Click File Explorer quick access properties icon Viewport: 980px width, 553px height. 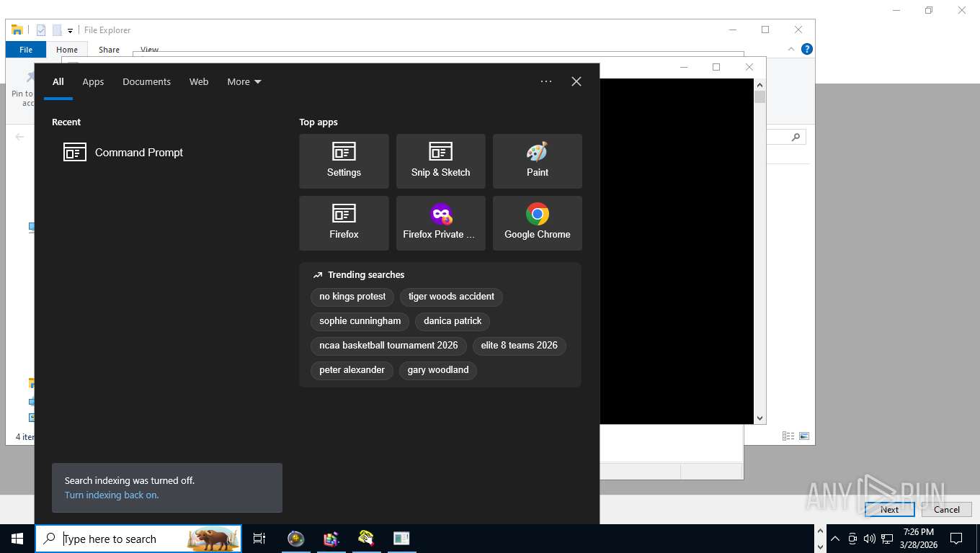pos(41,30)
